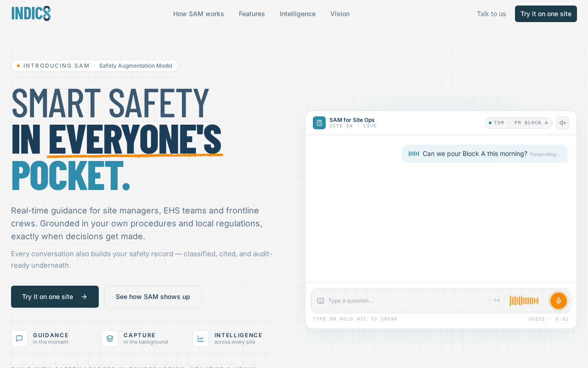
Task: Click the header Try it on one site button
Action: [x=546, y=14]
